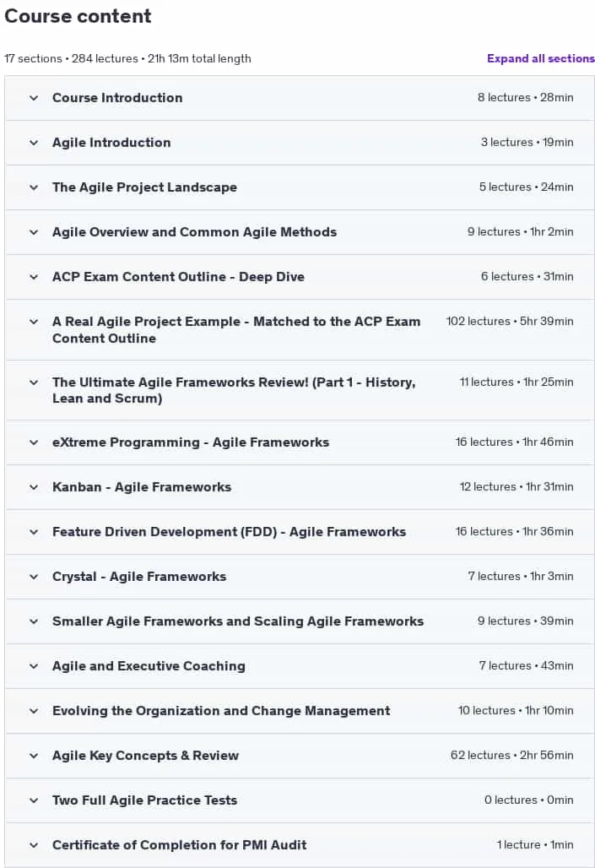
Task: Expand Agile Key Concepts & Review chevron
Action: (x=34, y=756)
